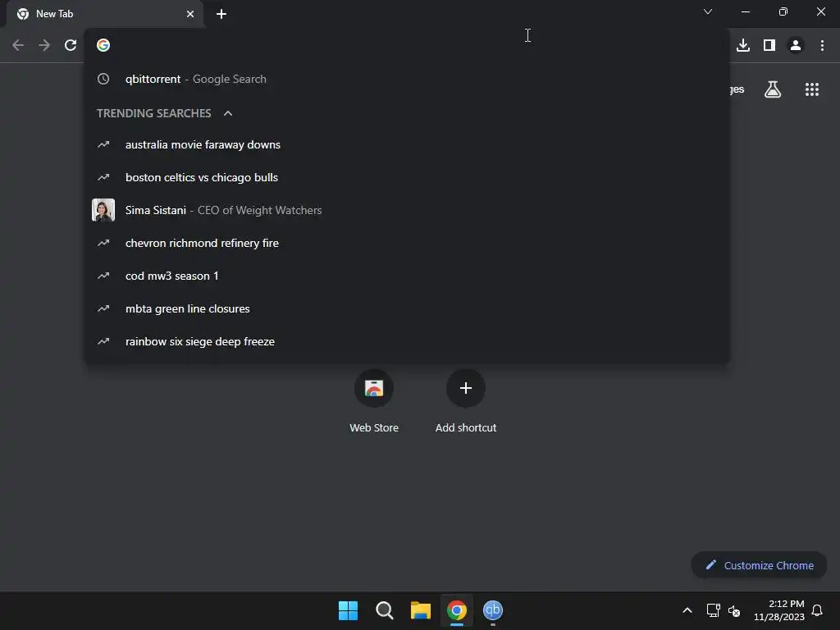Open the Windows Start menu
Screen dimensions: 840x630
[x=348, y=610]
